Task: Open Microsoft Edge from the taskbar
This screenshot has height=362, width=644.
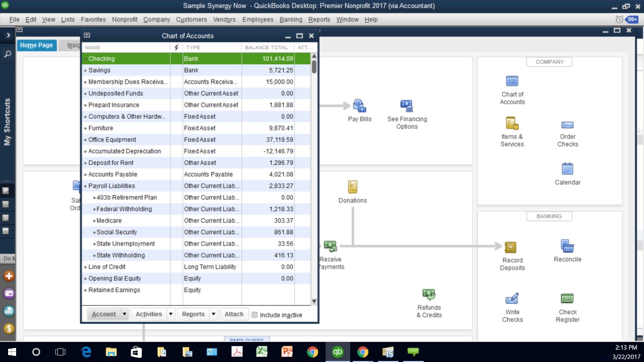Action: pyautogui.click(x=86, y=352)
